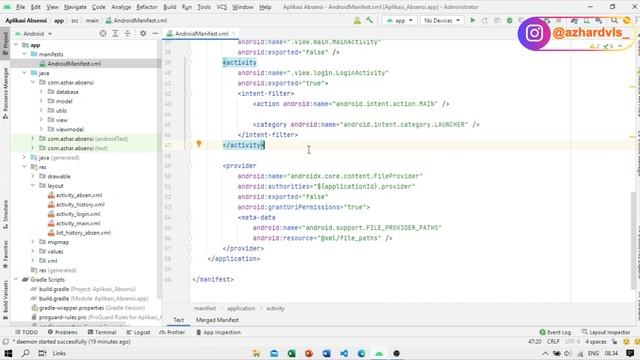Open the Refactor menu
Image resolution: width=640 pixels, height=360 pixels.
(147, 7)
